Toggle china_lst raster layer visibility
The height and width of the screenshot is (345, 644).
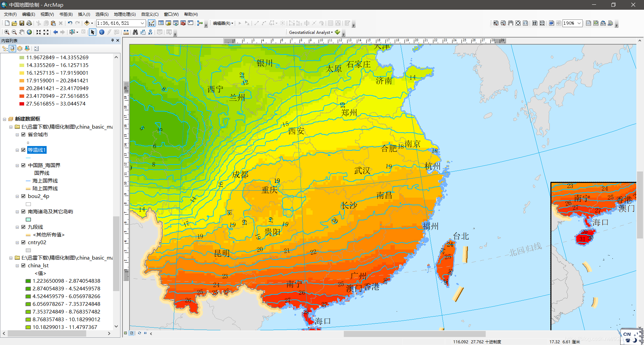23,266
